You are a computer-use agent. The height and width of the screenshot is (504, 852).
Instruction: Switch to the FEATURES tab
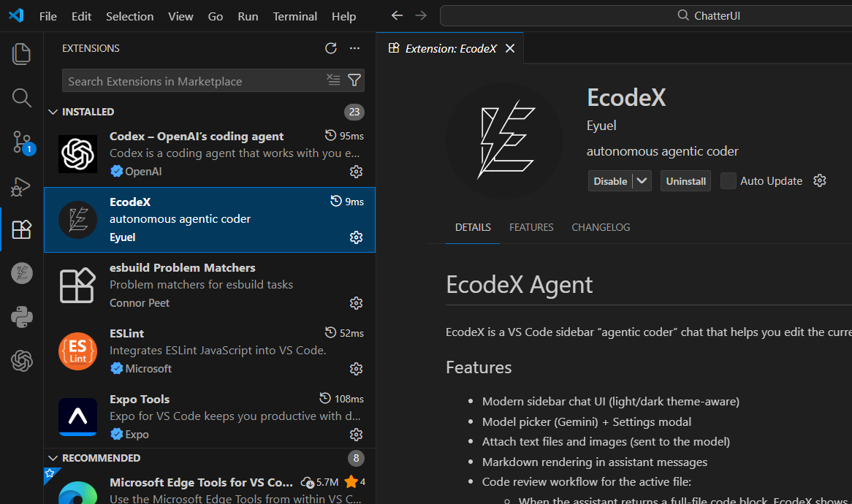click(531, 227)
